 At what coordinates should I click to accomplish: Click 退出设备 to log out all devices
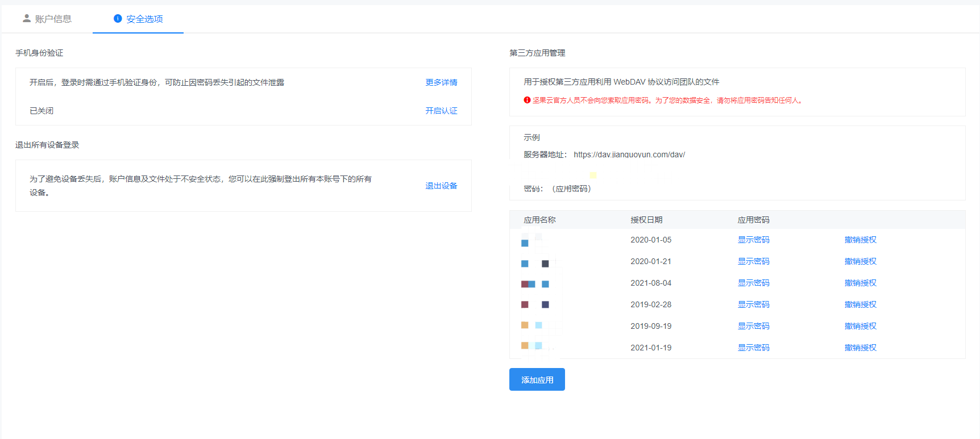(441, 186)
